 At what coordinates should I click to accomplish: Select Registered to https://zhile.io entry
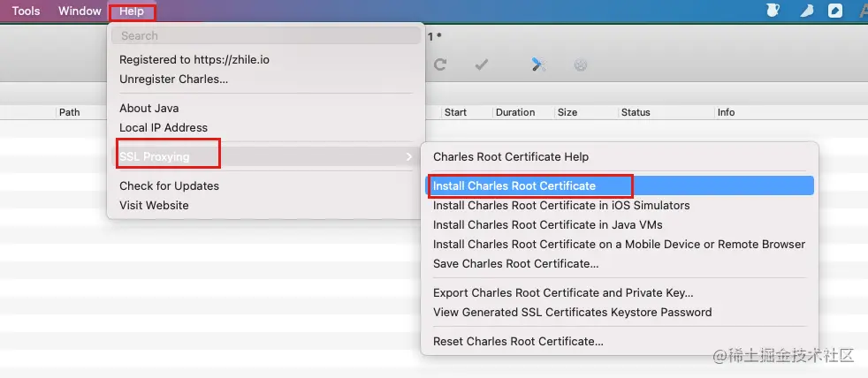click(x=266, y=60)
